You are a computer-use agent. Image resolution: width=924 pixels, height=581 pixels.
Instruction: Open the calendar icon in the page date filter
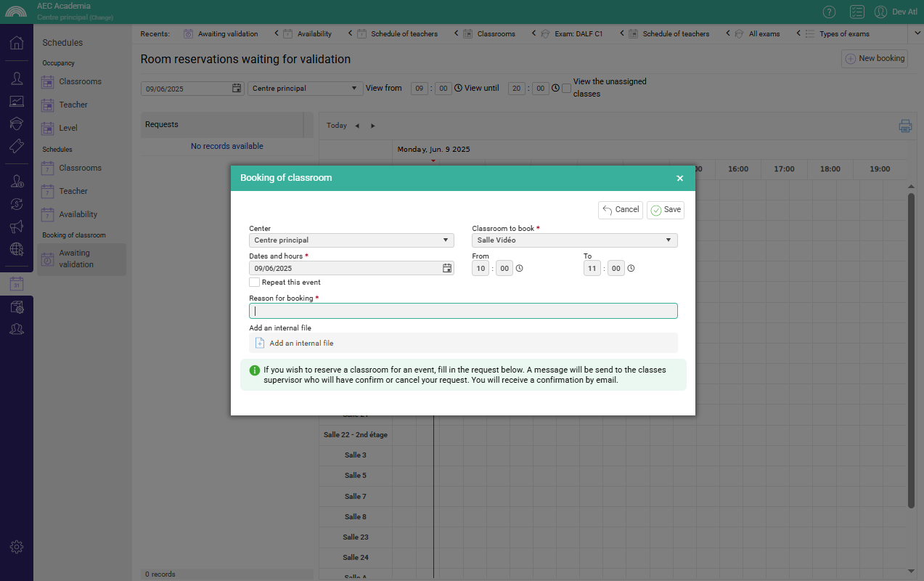click(x=237, y=88)
